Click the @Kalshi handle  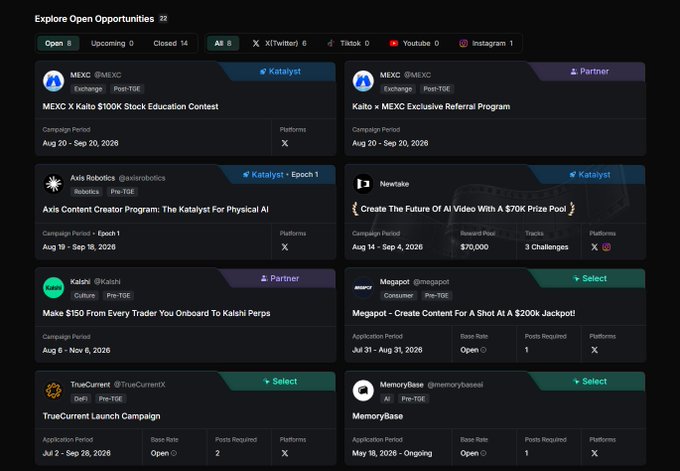tap(107, 281)
